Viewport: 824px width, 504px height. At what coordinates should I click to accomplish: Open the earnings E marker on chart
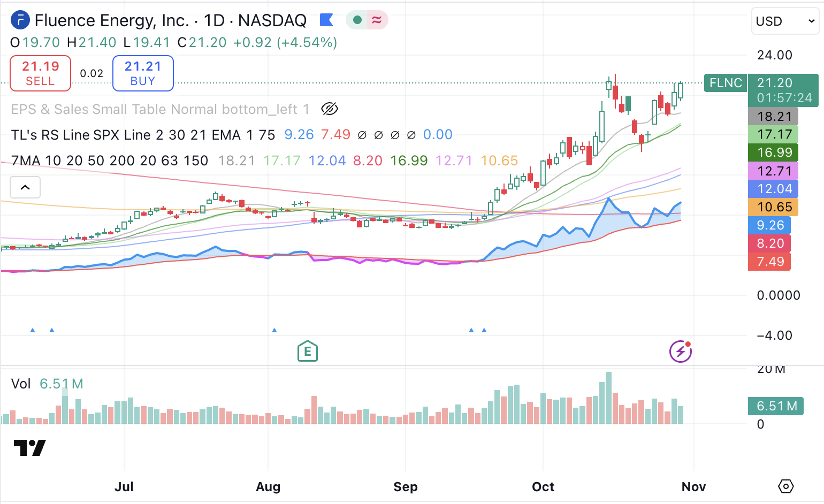click(308, 352)
